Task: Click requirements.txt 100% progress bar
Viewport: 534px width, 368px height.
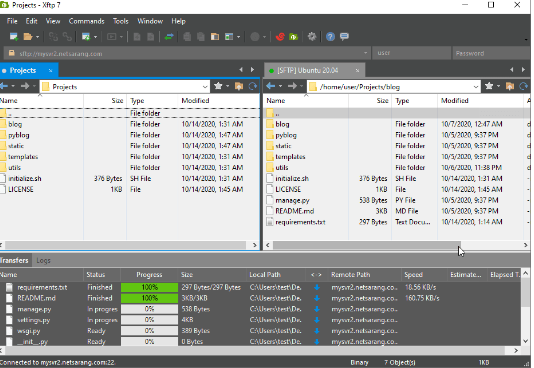Action: (x=150, y=287)
